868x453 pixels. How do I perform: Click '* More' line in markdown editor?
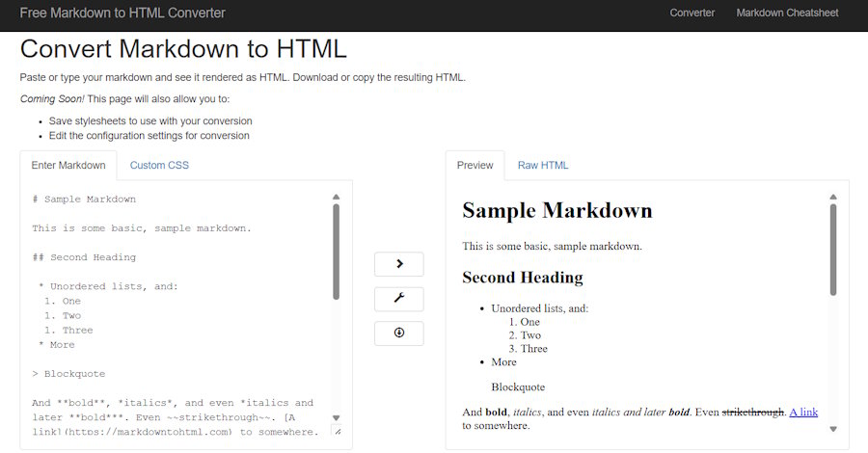pos(57,345)
